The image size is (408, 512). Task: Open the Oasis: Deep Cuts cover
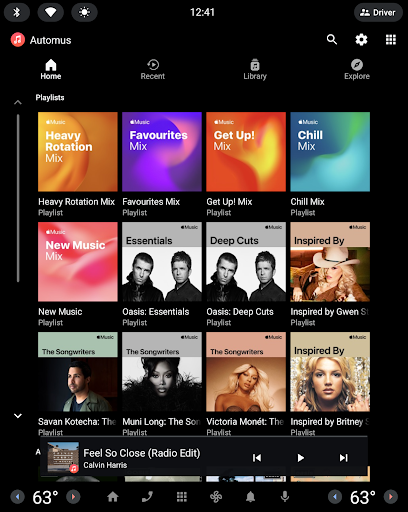click(246, 262)
